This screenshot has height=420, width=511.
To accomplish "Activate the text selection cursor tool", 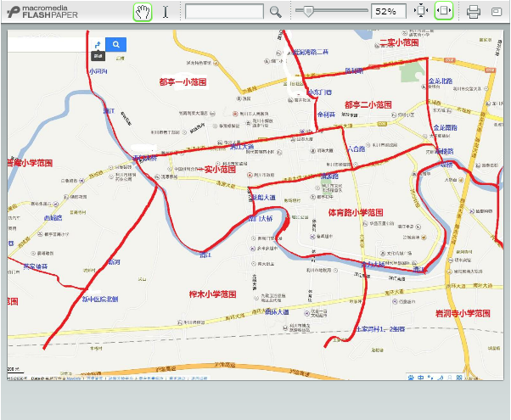I will click(166, 12).
